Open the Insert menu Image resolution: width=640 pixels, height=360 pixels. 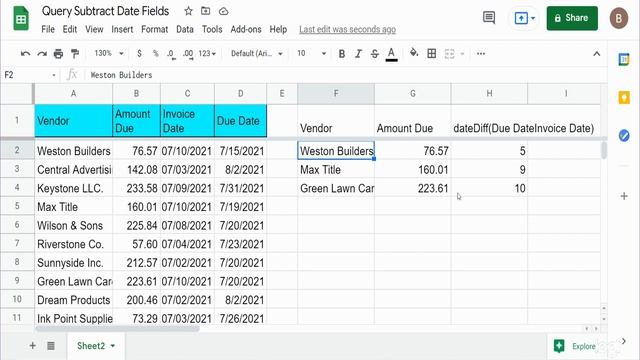coord(122,29)
